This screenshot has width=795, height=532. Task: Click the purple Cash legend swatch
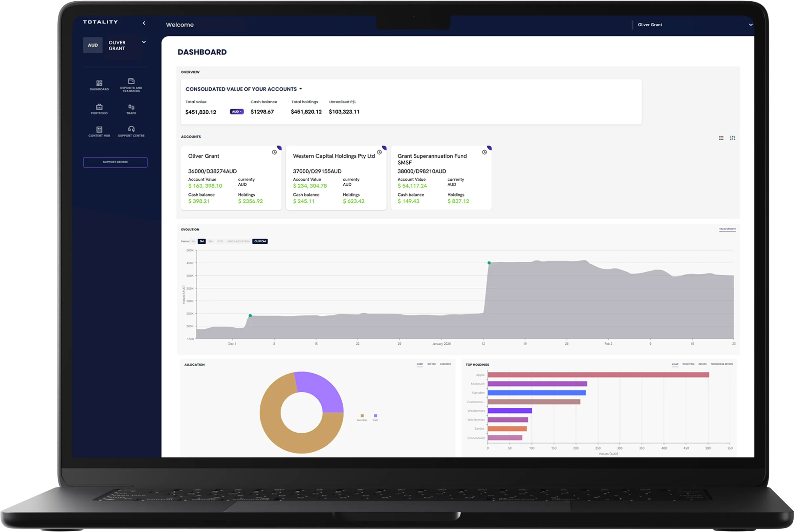tap(375, 416)
